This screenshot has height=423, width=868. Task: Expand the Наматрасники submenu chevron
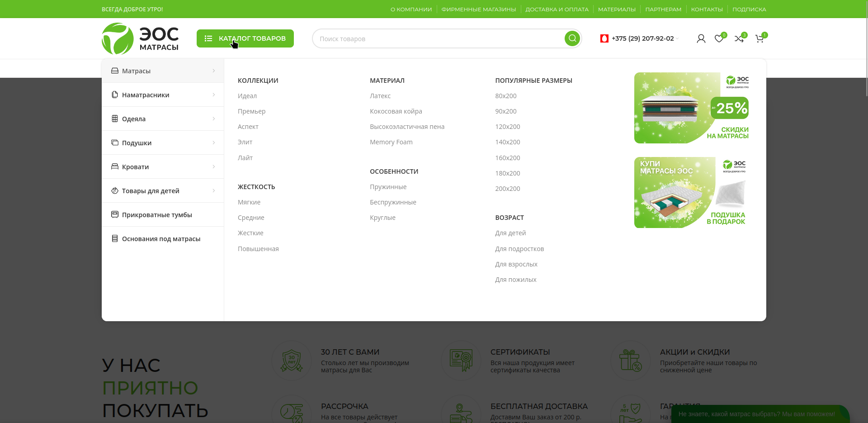click(x=214, y=95)
